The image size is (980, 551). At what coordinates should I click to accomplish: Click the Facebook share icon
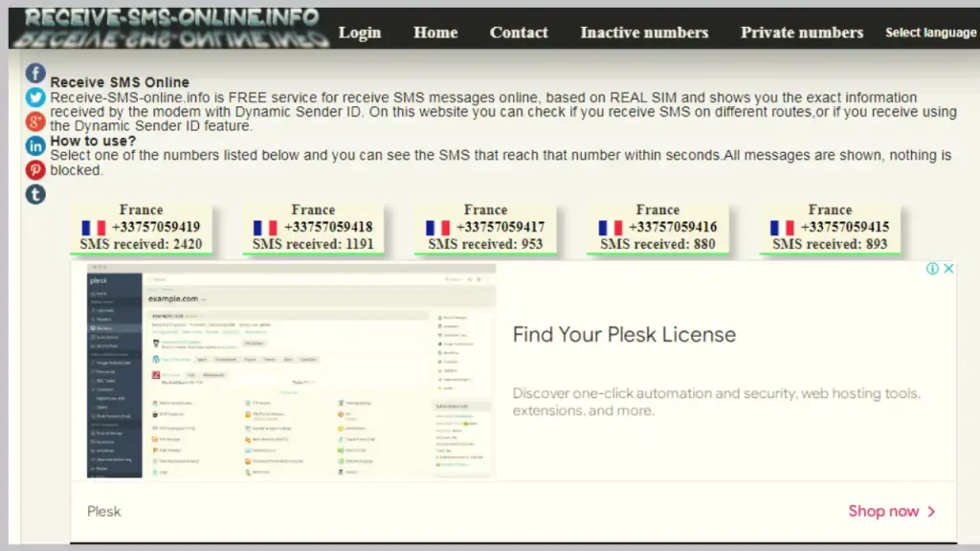click(x=35, y=74)
